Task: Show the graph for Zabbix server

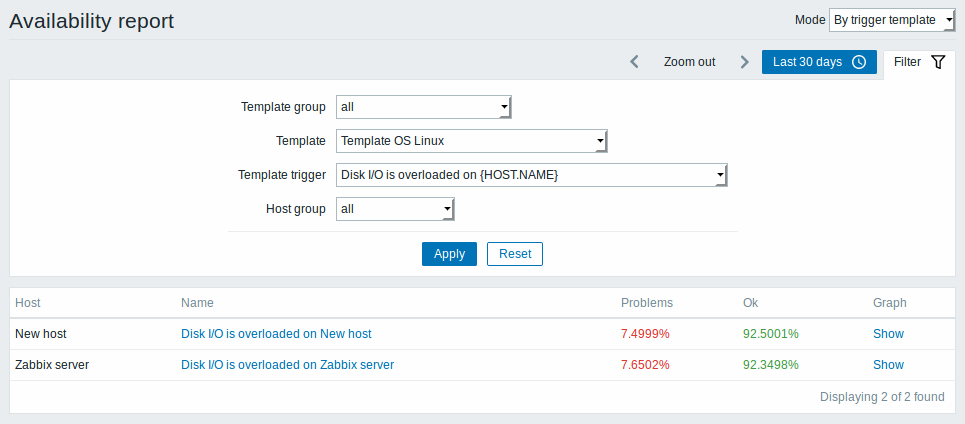Action: tap(888, 365)
